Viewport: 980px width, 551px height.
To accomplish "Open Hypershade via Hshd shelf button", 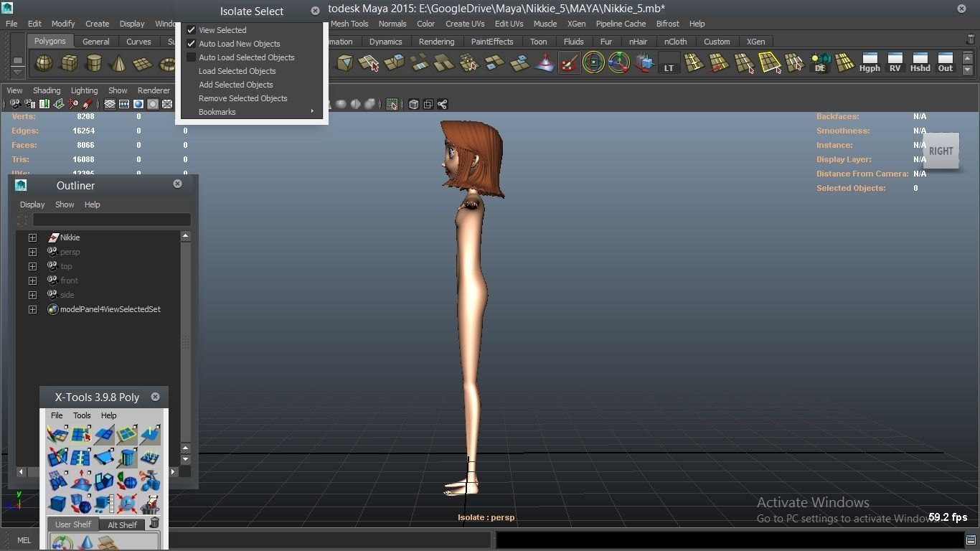I will (x=920, y=63).
